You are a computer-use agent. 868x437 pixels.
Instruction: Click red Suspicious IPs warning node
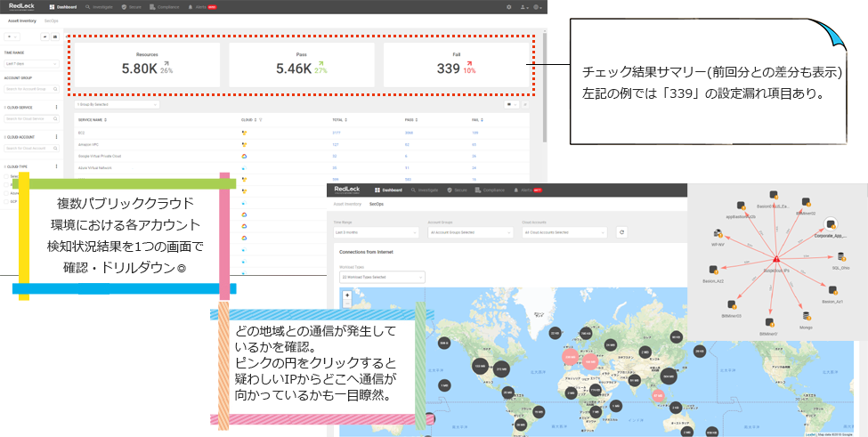pos(776,258)
